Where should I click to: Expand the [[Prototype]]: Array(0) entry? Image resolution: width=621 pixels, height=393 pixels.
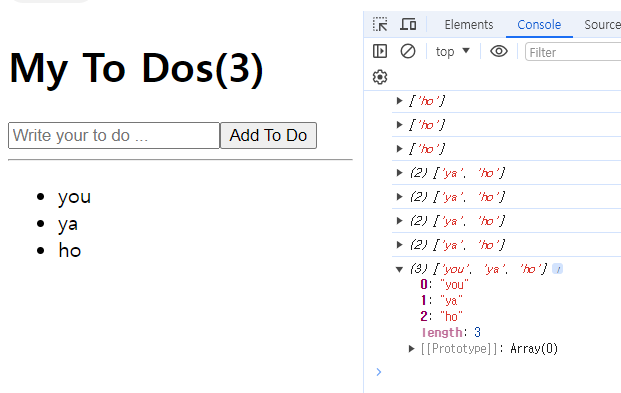point(411,349)
